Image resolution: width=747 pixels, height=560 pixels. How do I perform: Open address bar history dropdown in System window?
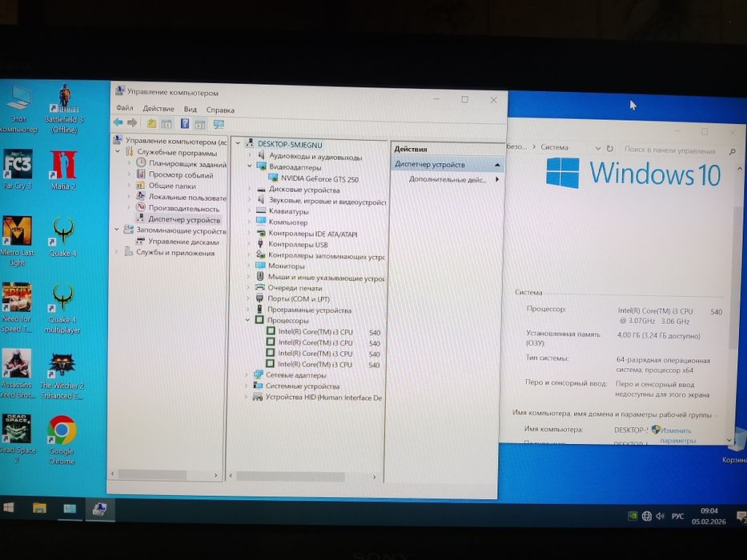pyautogui.click(x=598, y=149)
